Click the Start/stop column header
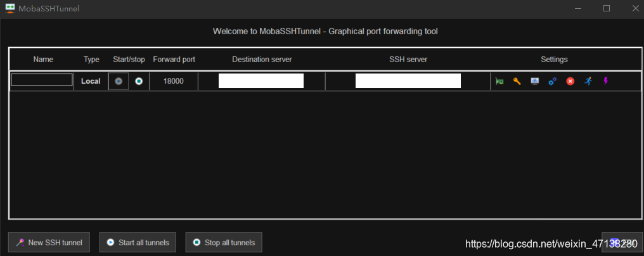The height and width of the screenshot is (256, 644). (x=129, y=59)
